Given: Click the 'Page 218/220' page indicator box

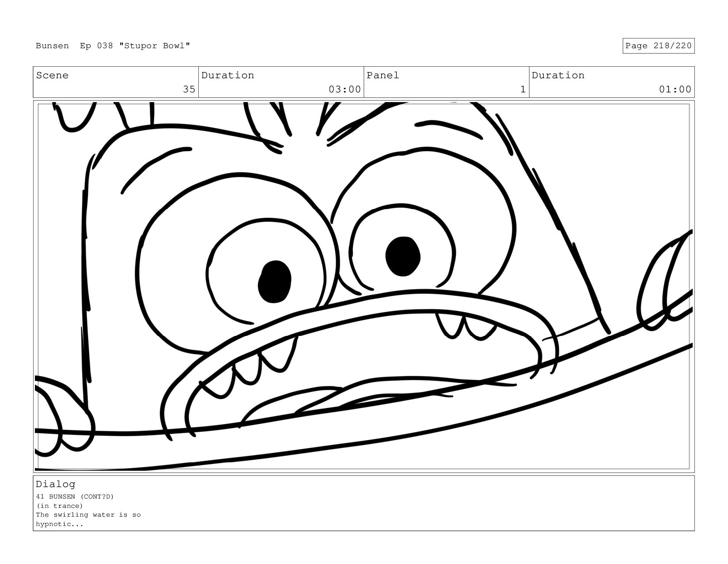Looking at the screenshot, I should pos(658,46).
